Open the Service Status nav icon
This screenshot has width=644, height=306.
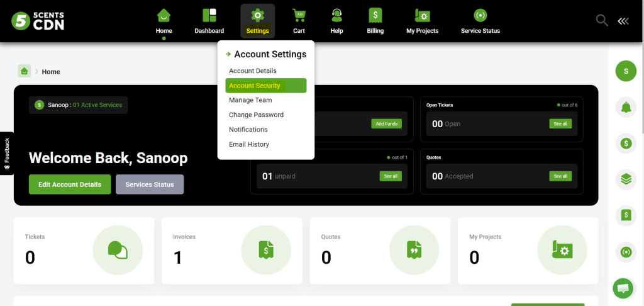pos(480,16)
